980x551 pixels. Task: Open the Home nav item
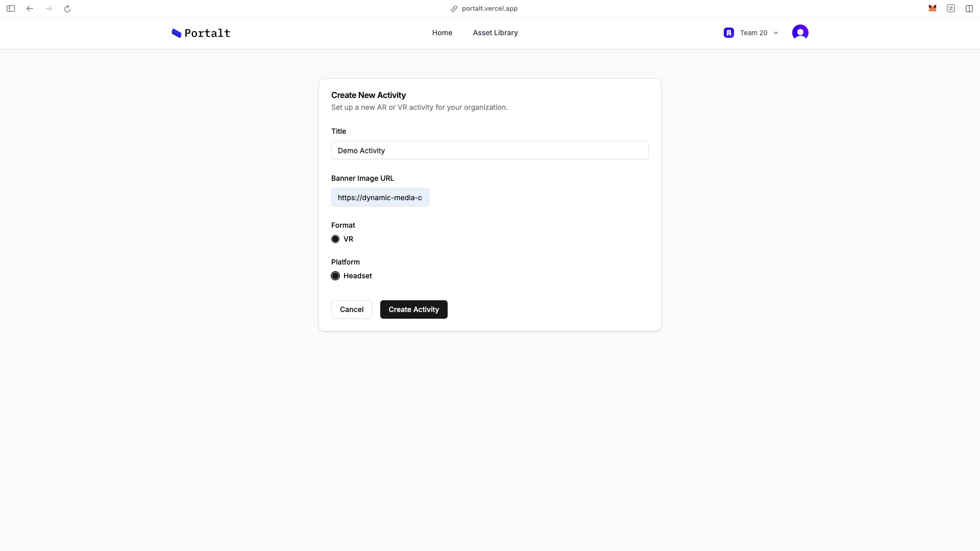[442, 33]
